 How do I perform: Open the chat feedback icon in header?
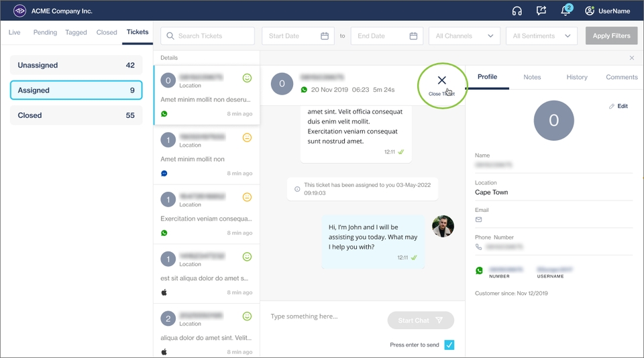[541, 11]
